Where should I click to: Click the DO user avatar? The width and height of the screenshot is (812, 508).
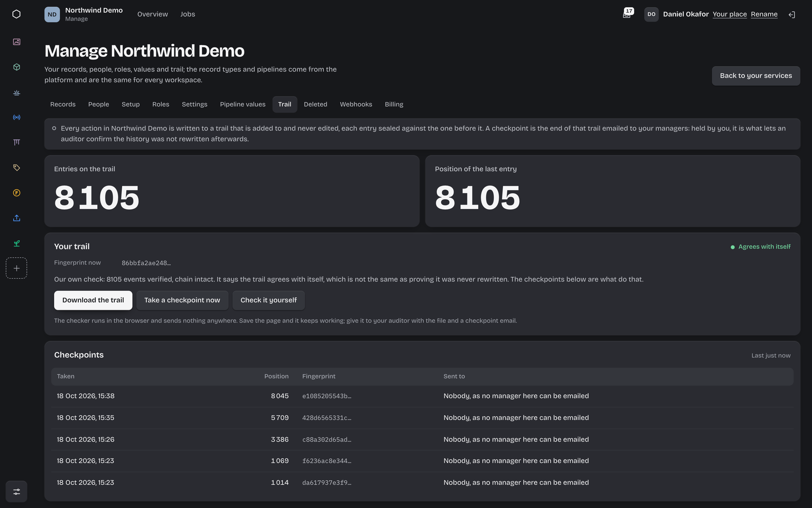[x=651, y=15]
